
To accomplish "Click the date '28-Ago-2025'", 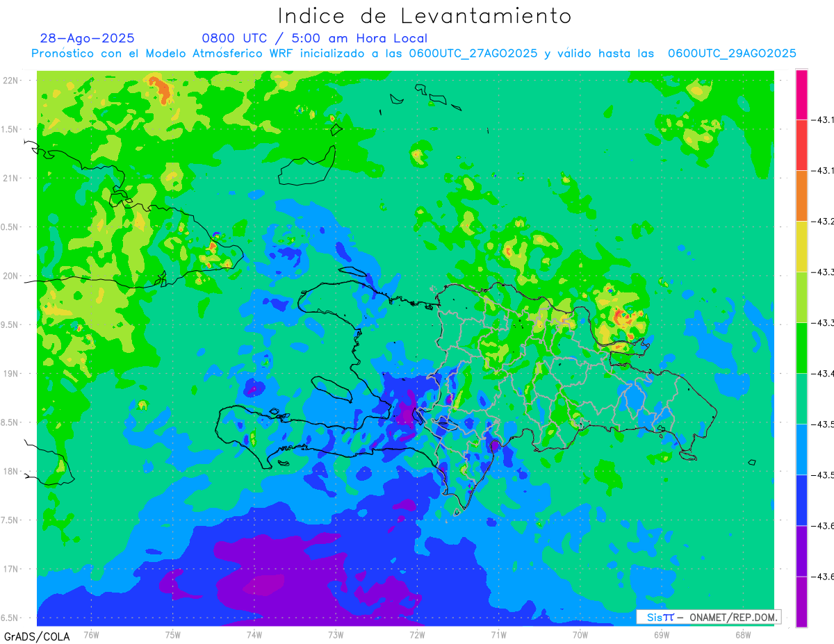I will click(88, 38).
